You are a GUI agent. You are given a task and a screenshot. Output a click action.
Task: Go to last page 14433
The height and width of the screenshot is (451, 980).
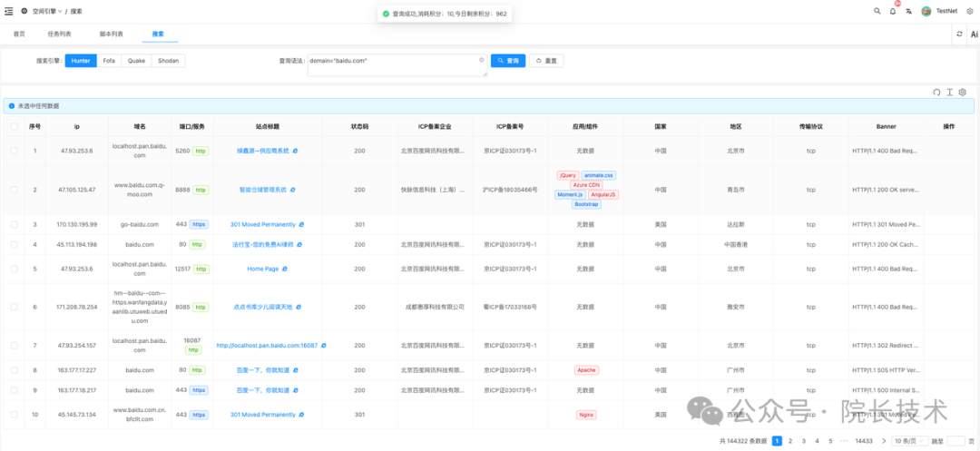864,440
